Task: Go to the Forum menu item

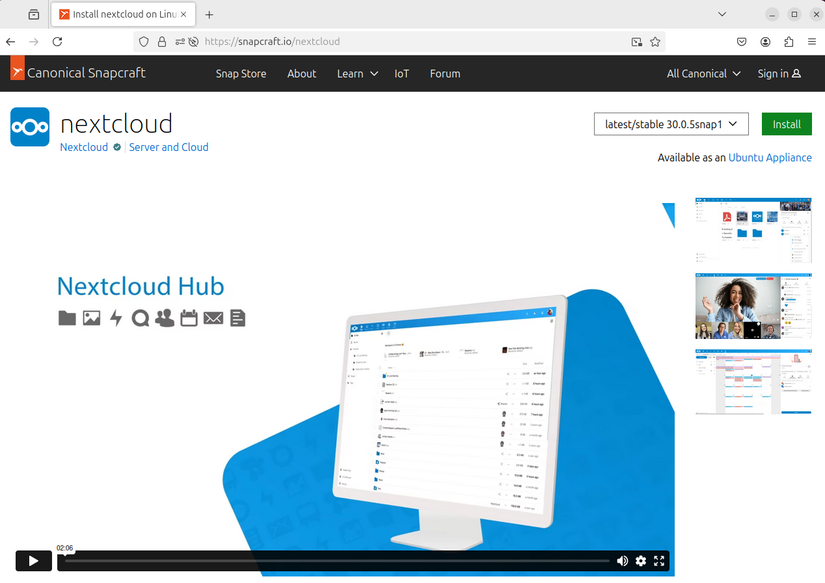Action: coord(444,73)
